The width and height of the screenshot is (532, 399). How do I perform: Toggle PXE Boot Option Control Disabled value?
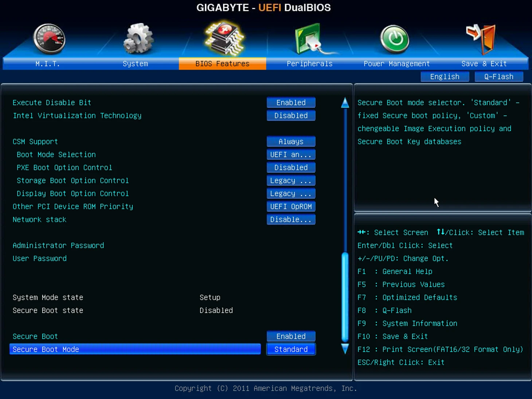[291, 168]
